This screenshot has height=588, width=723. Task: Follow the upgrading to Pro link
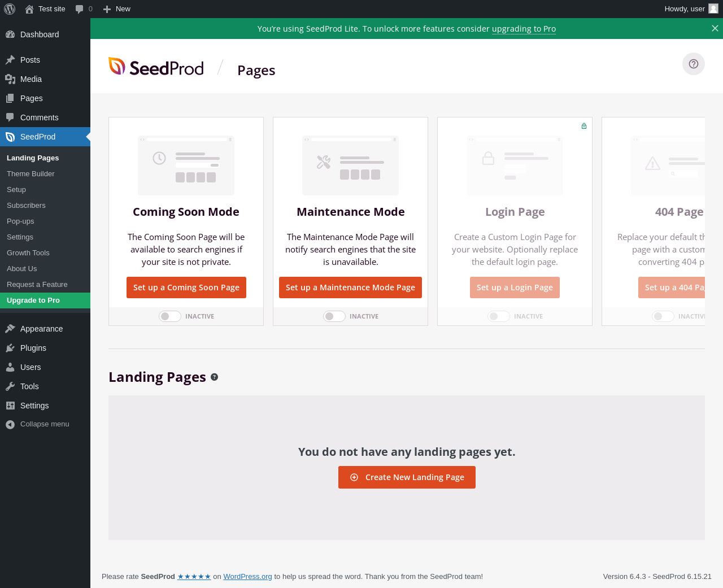click(x=524, y=29)
